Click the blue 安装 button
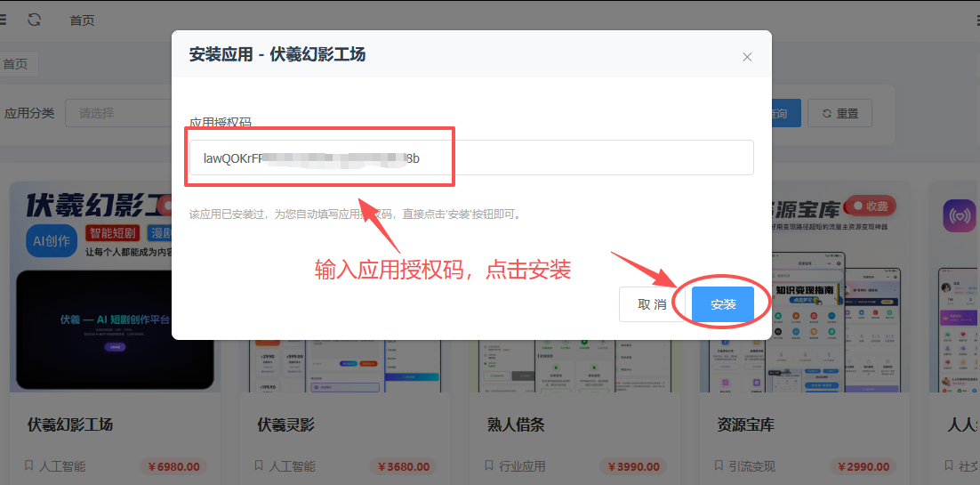The height and width of the screenshot is (485, 980). (722, 304)
